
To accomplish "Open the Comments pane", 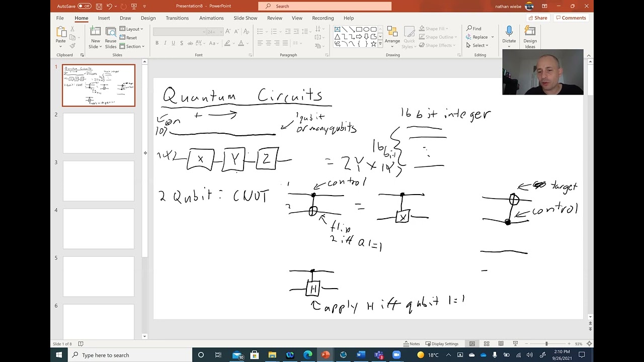I will click(571, 18).
